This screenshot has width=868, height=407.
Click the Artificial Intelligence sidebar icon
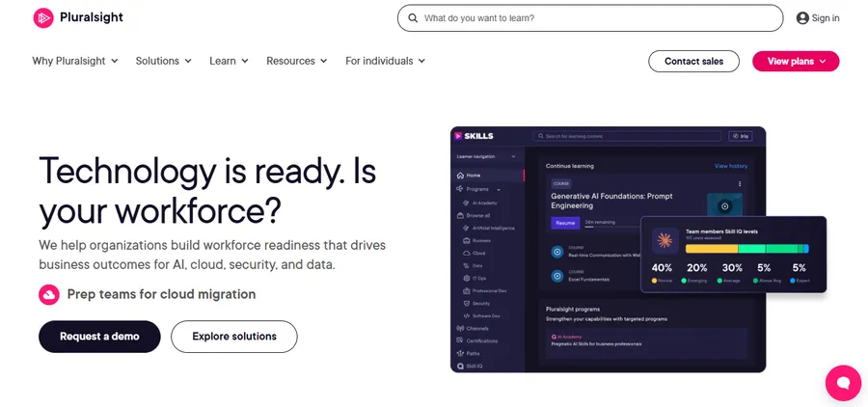pyautogui.click(x=467, y=229)
